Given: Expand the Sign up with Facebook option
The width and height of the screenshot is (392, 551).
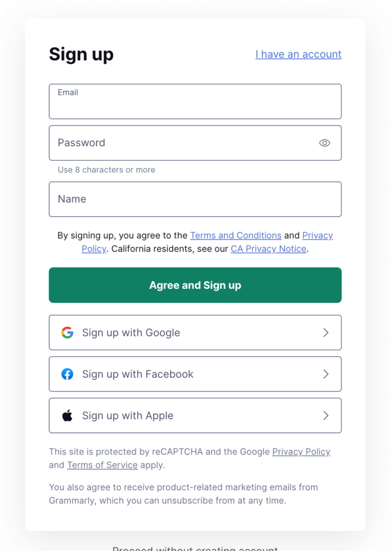Looking at the screenshot, I should [195, 374].
